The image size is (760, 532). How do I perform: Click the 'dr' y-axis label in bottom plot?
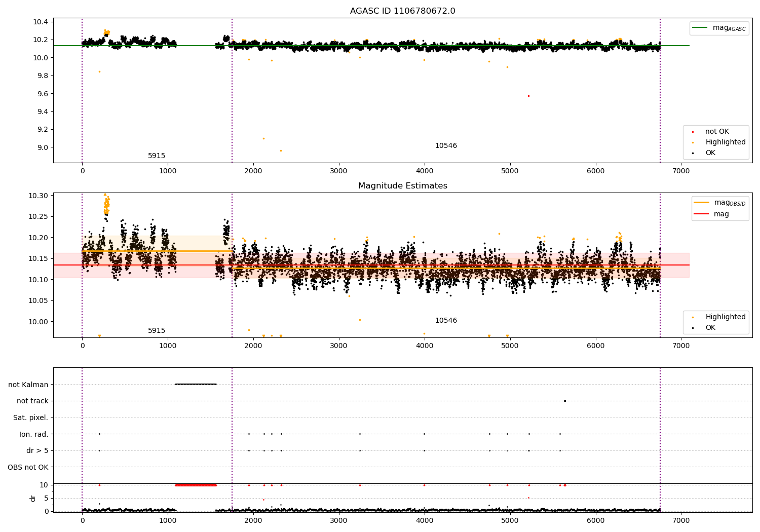point(33,498)
